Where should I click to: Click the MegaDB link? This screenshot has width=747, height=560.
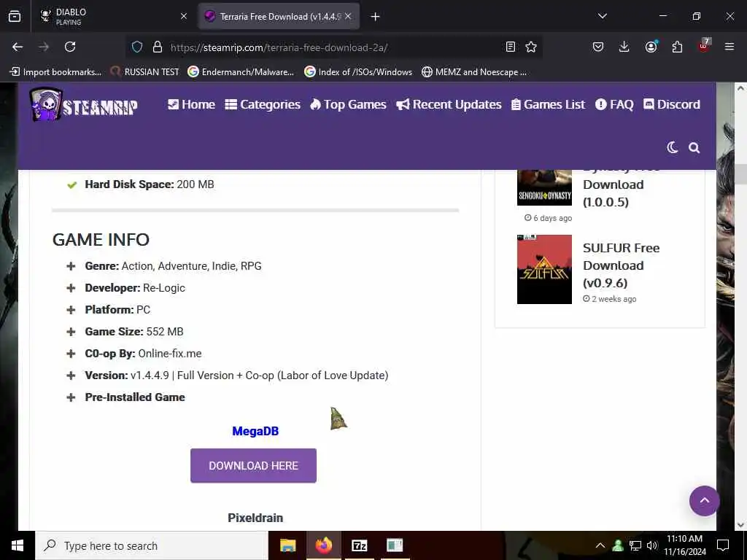point(255,431)
